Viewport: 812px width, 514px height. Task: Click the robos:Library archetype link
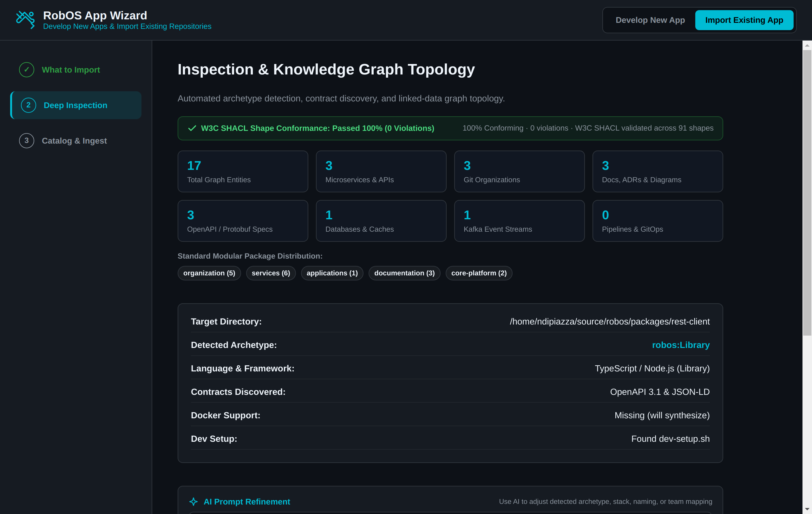tap(681, 345)
